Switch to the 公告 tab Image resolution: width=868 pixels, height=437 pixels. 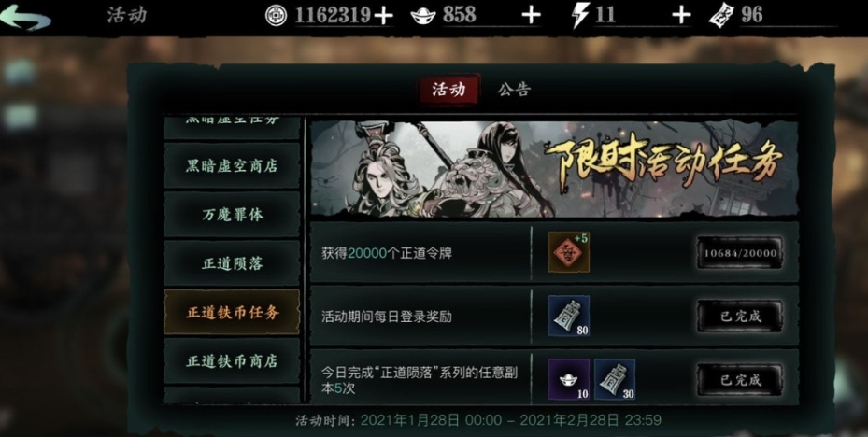click(x=514, y=90)
